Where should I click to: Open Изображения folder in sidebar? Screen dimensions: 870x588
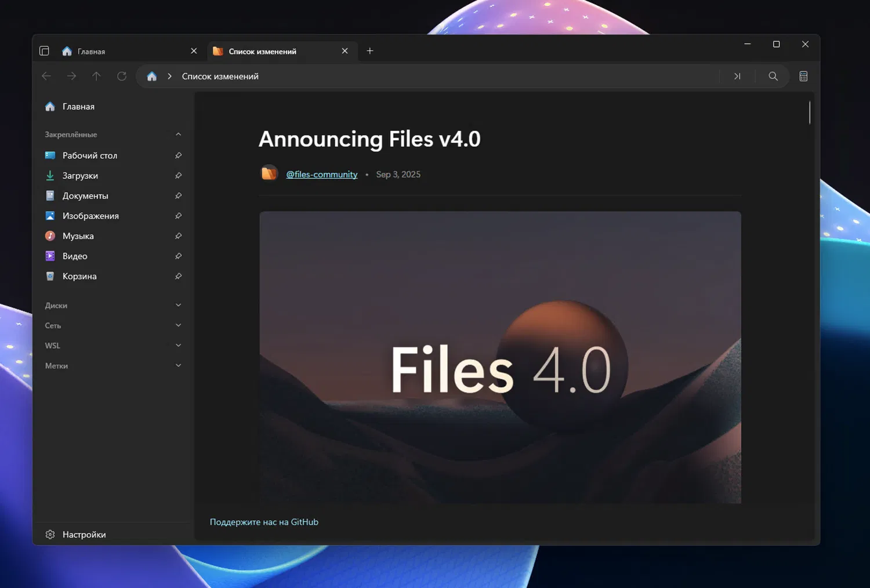click(113, 216)
